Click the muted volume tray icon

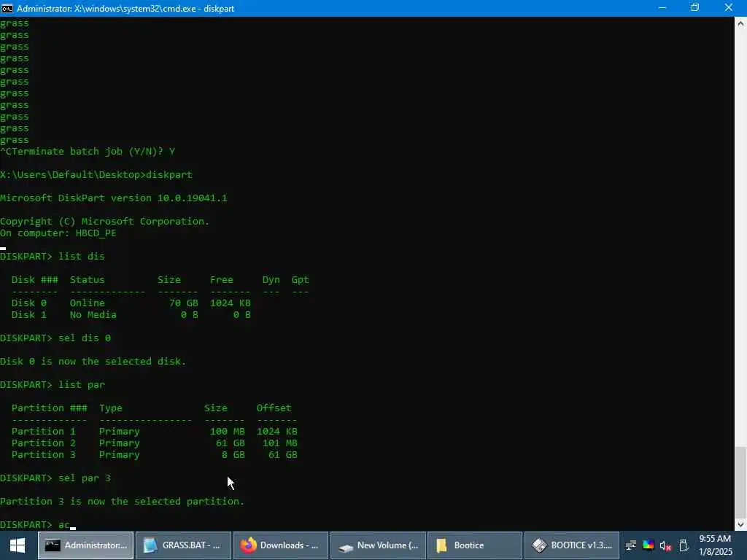665,545
